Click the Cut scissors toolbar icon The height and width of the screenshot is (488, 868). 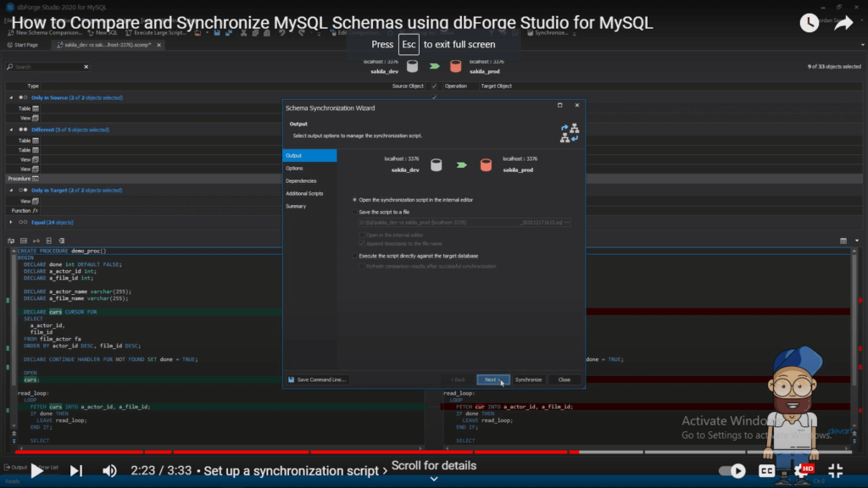[243, 33]
